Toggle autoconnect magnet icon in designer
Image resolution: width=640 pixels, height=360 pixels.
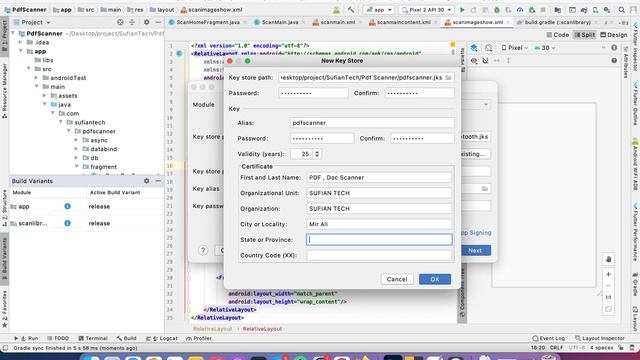tap(485, 60)
